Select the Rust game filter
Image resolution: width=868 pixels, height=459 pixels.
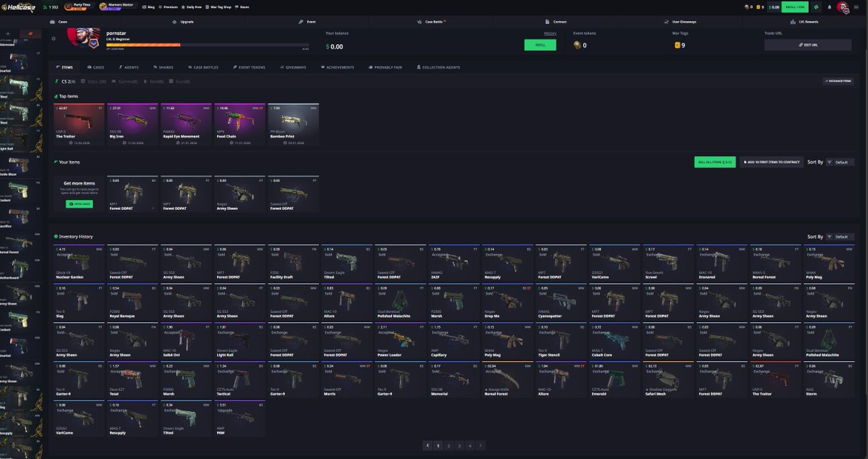[x=179, y=81]
